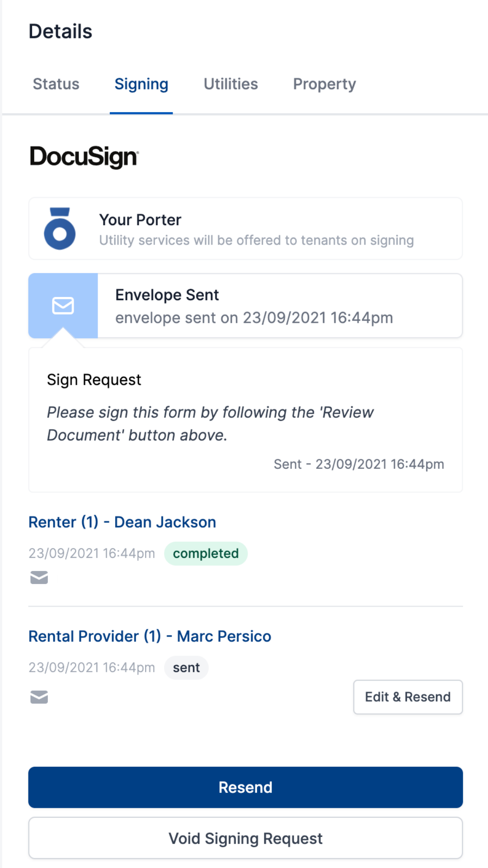Open the email icon under Dean Jackson

[x=39, y=577]
